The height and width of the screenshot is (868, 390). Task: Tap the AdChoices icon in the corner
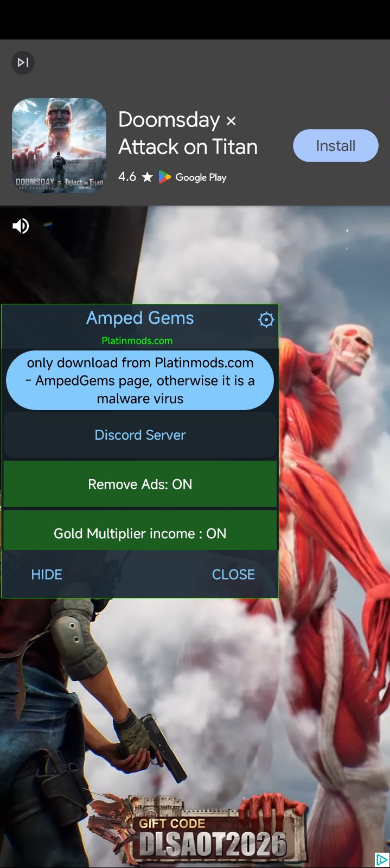point(382,860)
